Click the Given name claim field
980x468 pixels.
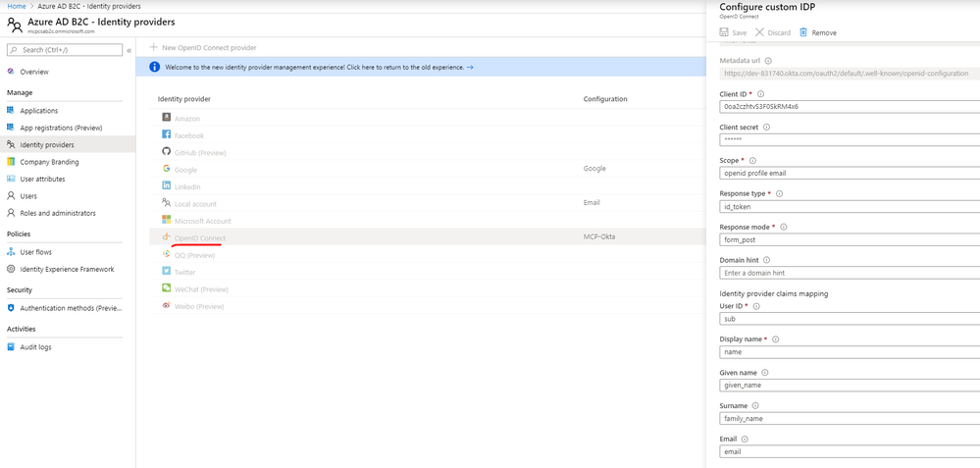850,385
